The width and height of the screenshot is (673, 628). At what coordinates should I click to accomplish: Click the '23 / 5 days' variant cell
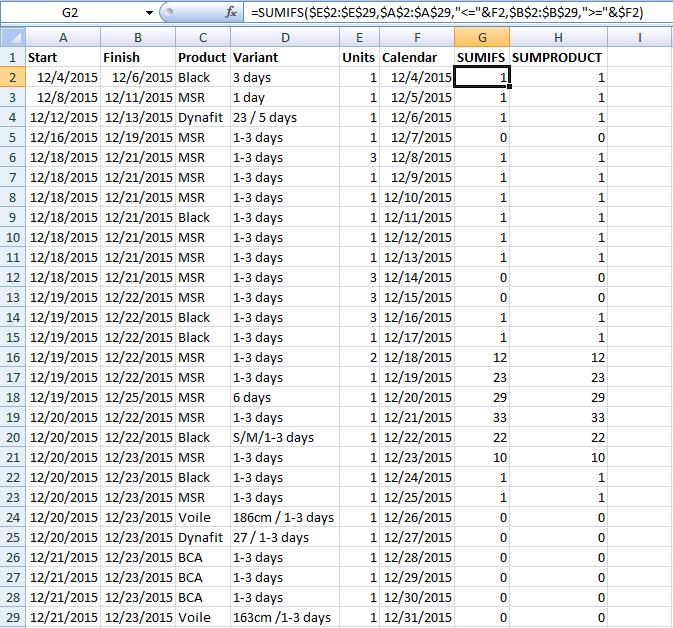tap(285, 117)
